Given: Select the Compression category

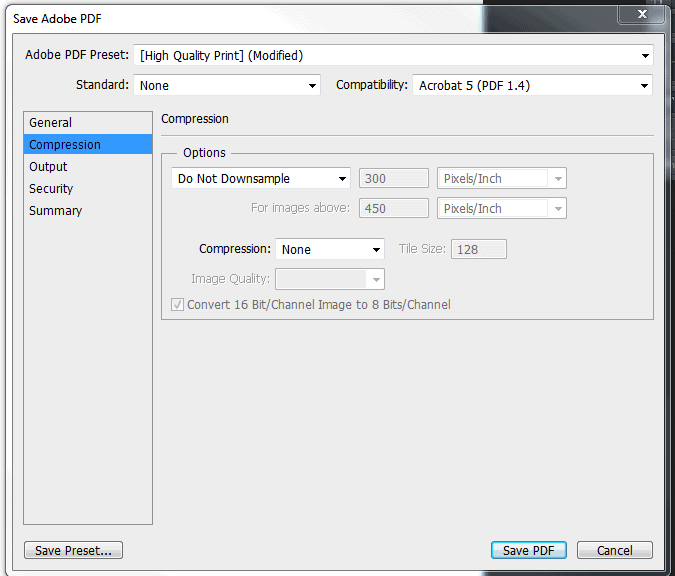Looking at the screenshot, I should click(65, 145).
